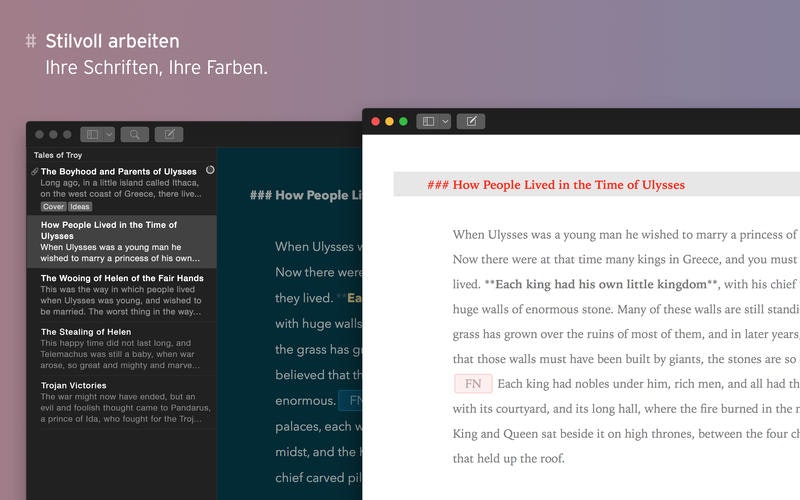Screen dimensions: 800x500
Task: Click the red heading 'How People Lived in the Time of Ulysses'
Action: pyautogui.click(x=568, y=185)
